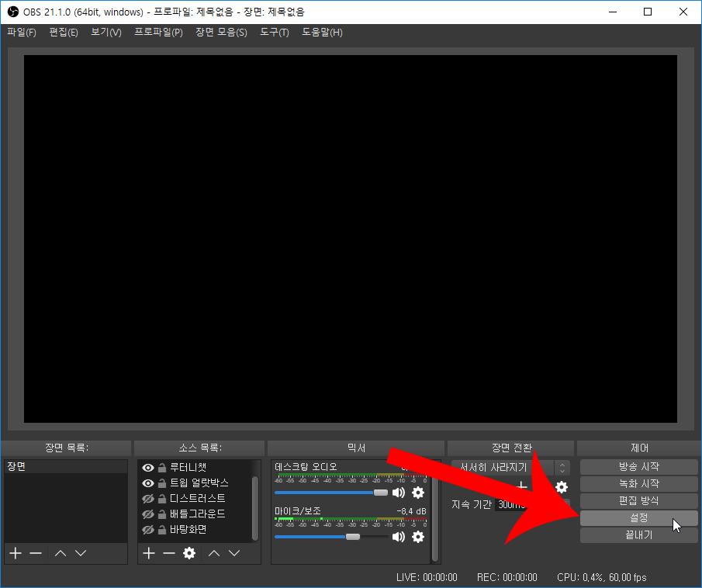
Task: Open the add source menu with plus icon
Action: 148,553
